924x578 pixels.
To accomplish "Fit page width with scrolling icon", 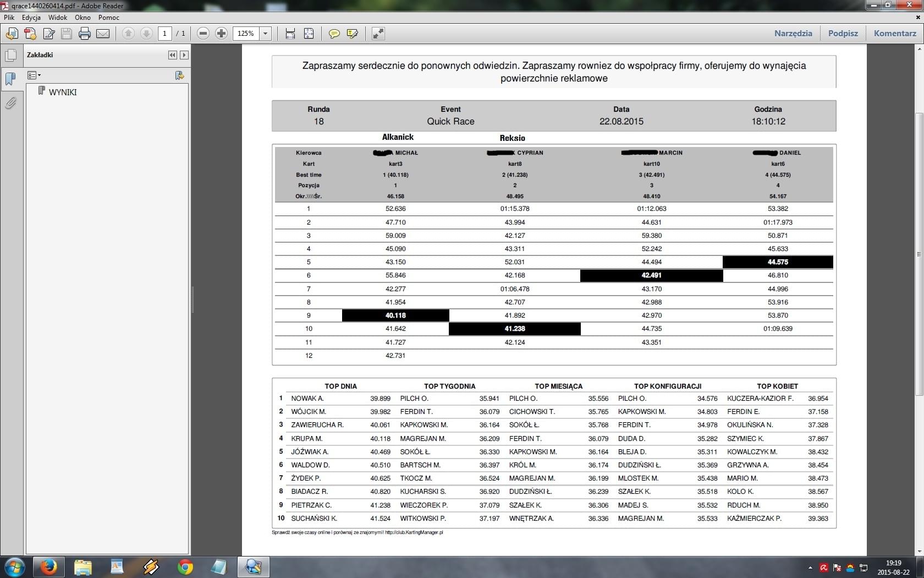I will pyautogui.click(x=290, y=34).
